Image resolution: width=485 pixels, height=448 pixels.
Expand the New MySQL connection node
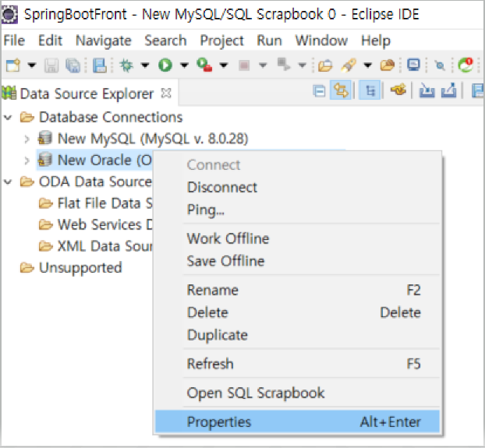[x=27, y=139]
